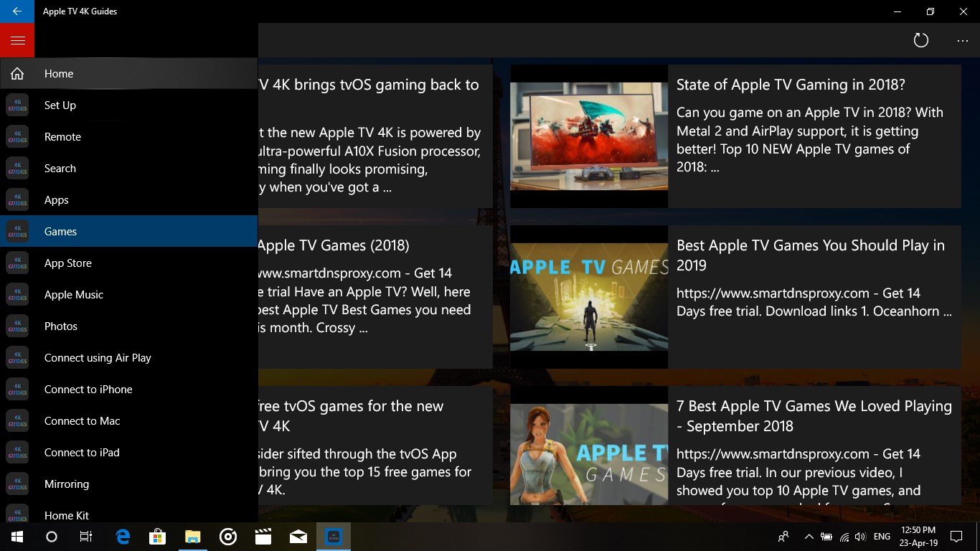The height and width of the screenshot is (551, 980).
Task: Click 'Can you game on an Apple TV' description
Action: tap(810, 140)
